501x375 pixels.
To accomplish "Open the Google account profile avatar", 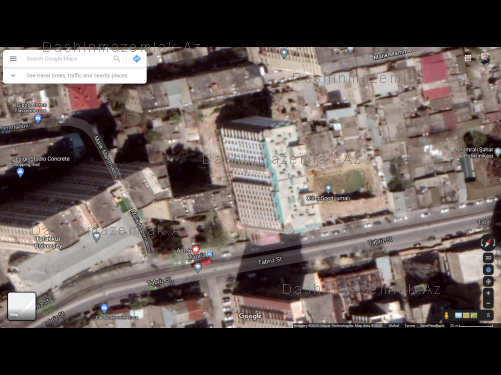I will pos(484,58).
